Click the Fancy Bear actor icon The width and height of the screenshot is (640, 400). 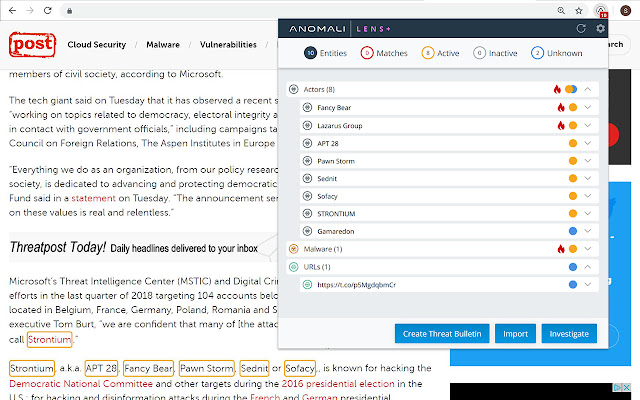coord(307,108)
